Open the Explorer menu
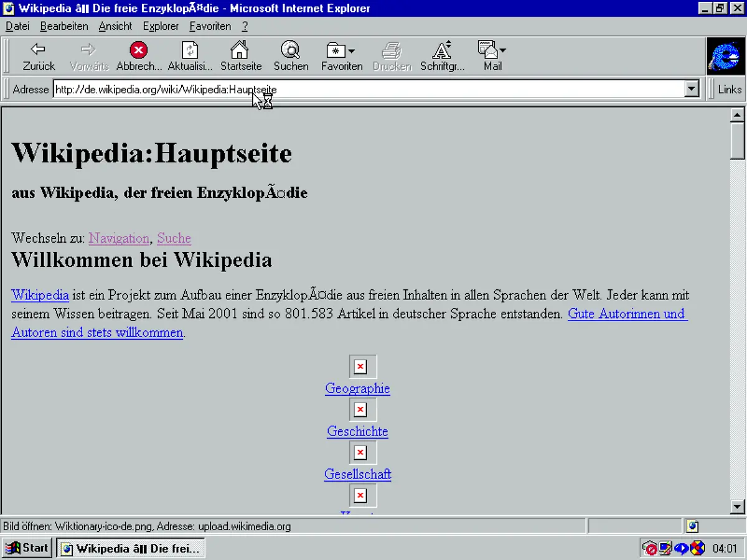This screenshot has height=560, width=747. (161, 26)
